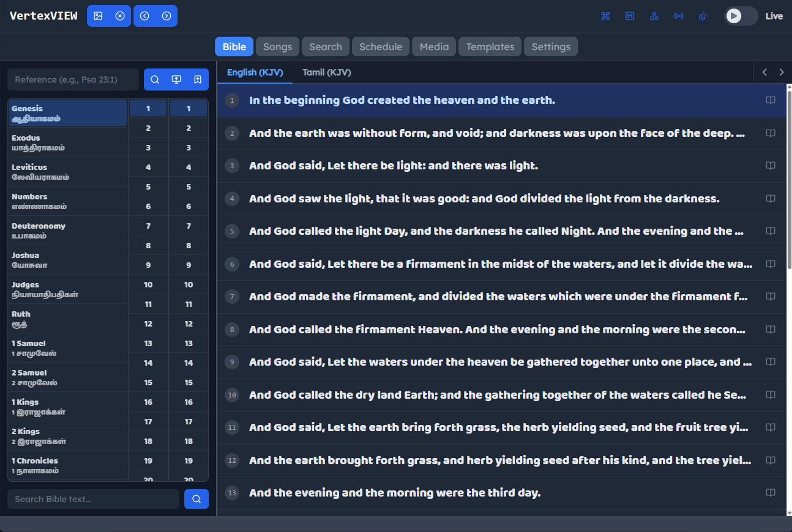Switch to the Tamil (KJV) tab
792x532 pixels.
(327, 72)
